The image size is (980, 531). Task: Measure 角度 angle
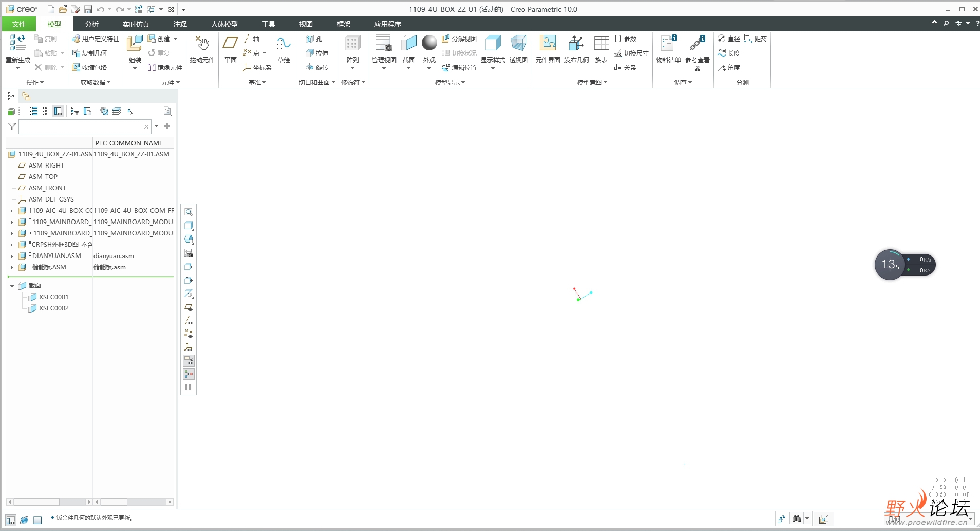pyautogui.click(x=728, y=67)
